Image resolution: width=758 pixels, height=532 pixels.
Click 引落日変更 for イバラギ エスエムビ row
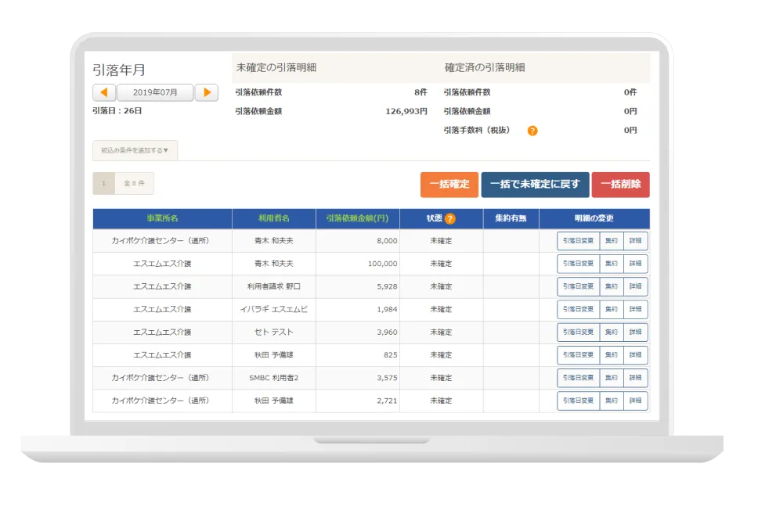click(579, 310)
